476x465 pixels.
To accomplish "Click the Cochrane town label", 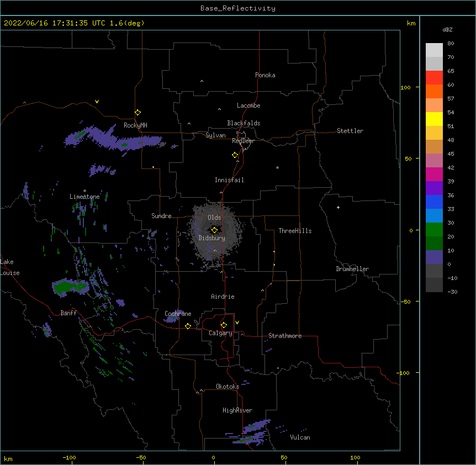I will [x=178, y=314].
